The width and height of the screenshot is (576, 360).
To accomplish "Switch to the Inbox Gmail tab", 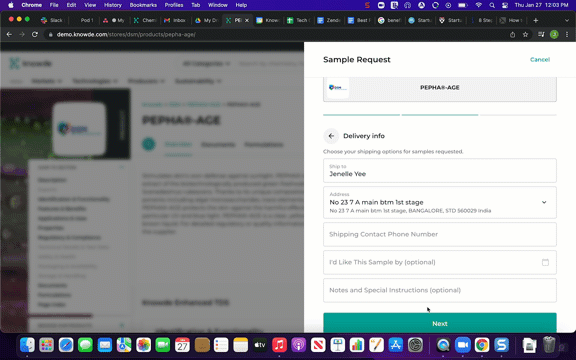I will coord(175,20).
